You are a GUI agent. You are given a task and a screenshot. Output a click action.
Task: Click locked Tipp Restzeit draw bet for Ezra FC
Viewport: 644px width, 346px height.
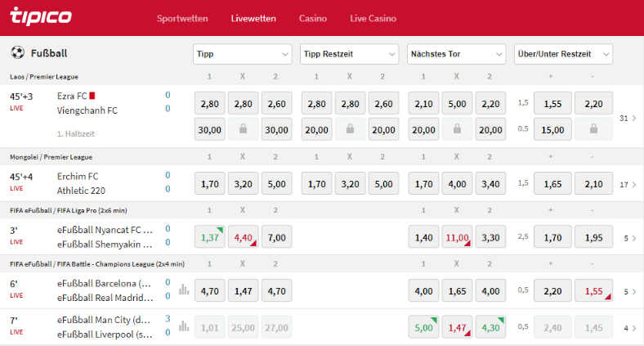tap(350, 129)
